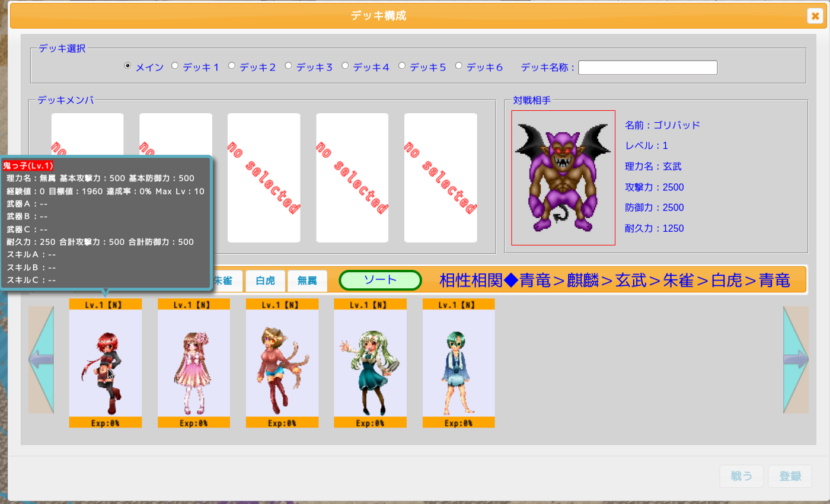The width and height of the screenshot is (830, 504).
Task: Click the third no selected deck slot
Action: 264,178
